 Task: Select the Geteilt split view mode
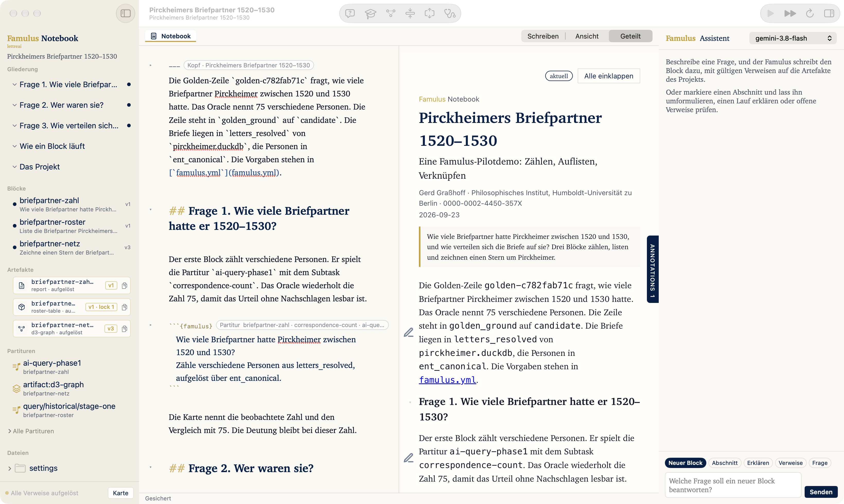(x=630, y=36)
